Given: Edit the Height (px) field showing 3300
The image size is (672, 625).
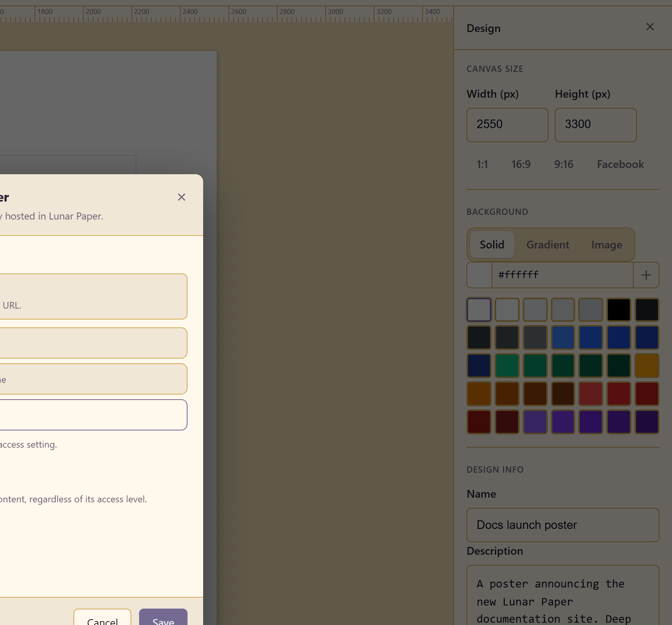Looking at the screenshot, I should [595, 125].
